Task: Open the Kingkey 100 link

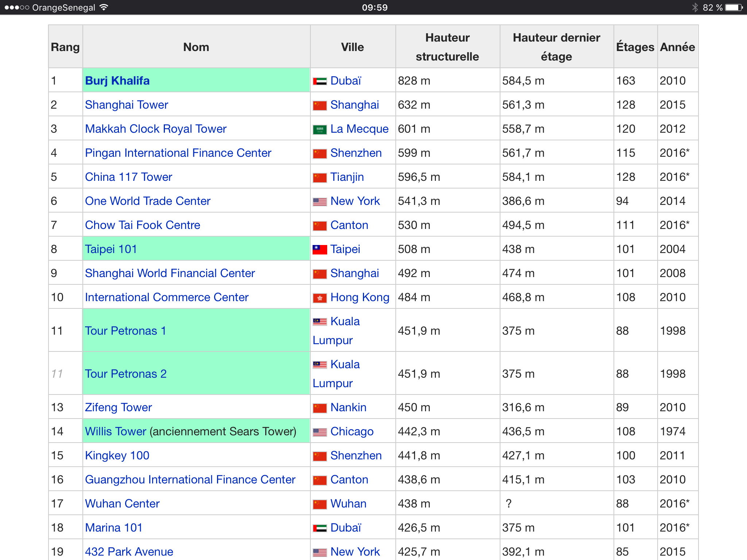Action: (x=117, y=455)
